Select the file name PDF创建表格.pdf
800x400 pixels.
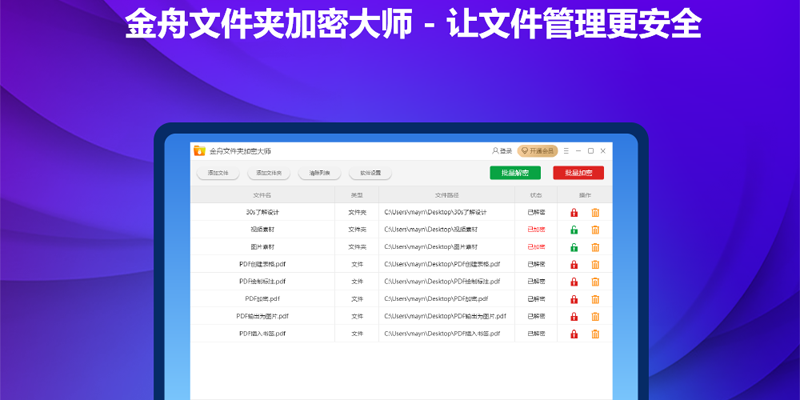pos(262,264)
